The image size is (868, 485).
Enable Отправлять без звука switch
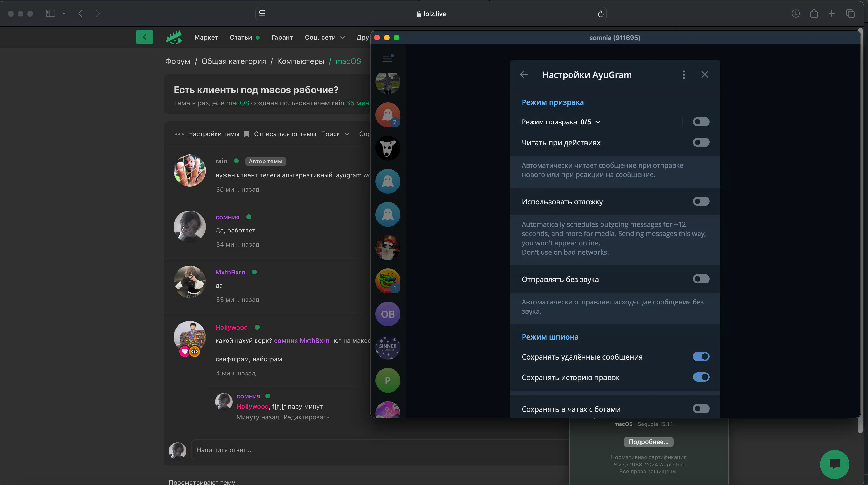tap(701, 279)
